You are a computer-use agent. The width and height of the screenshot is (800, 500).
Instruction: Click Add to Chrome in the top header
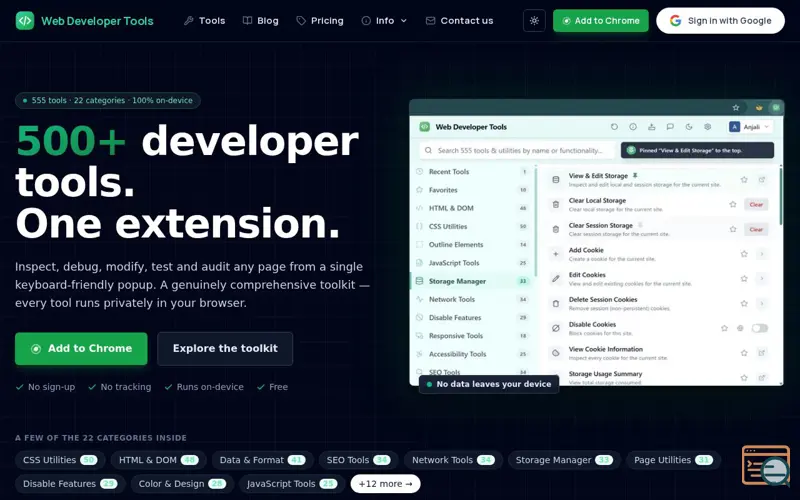coord(601,21)
